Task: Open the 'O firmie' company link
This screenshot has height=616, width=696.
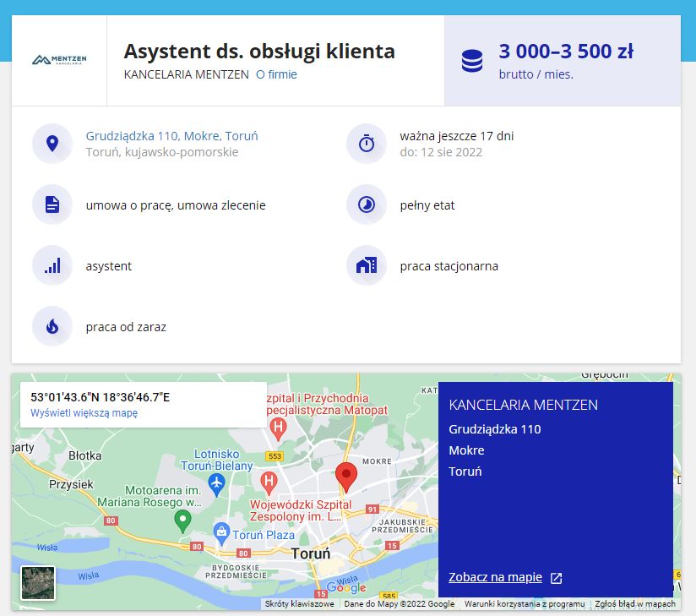Action: [276, 74]
